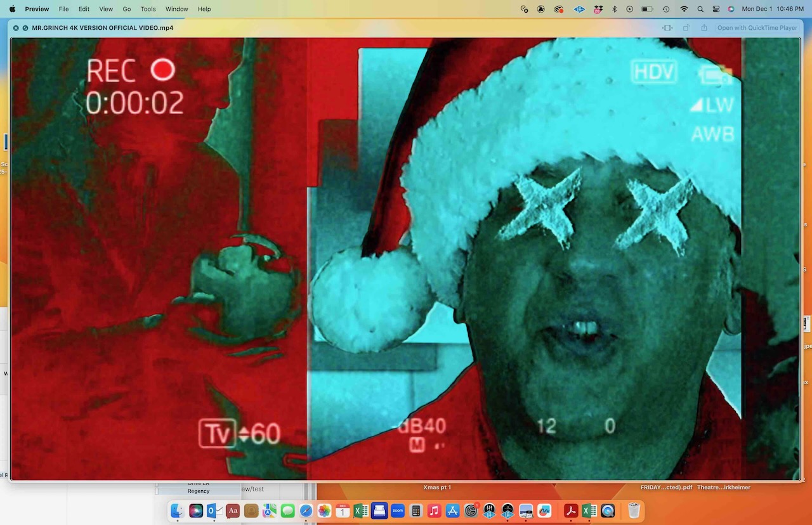Launch Safari from the Dock

(306, 510)
